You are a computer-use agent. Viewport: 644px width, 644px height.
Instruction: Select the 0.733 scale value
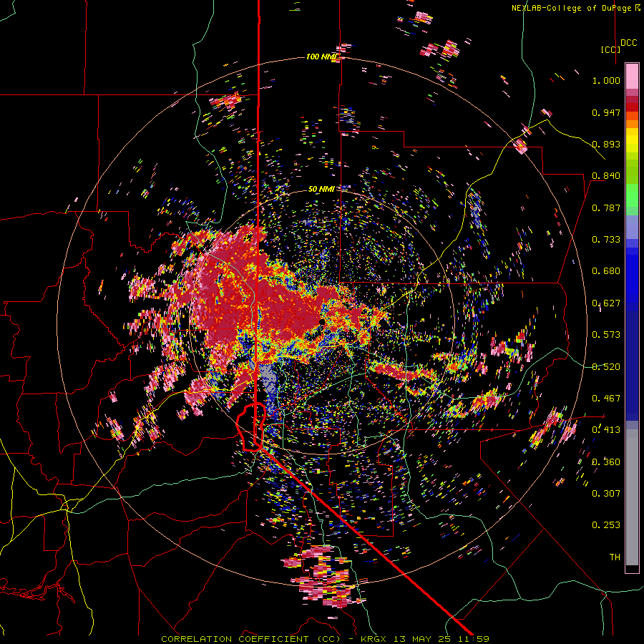[x=606, y=240]
